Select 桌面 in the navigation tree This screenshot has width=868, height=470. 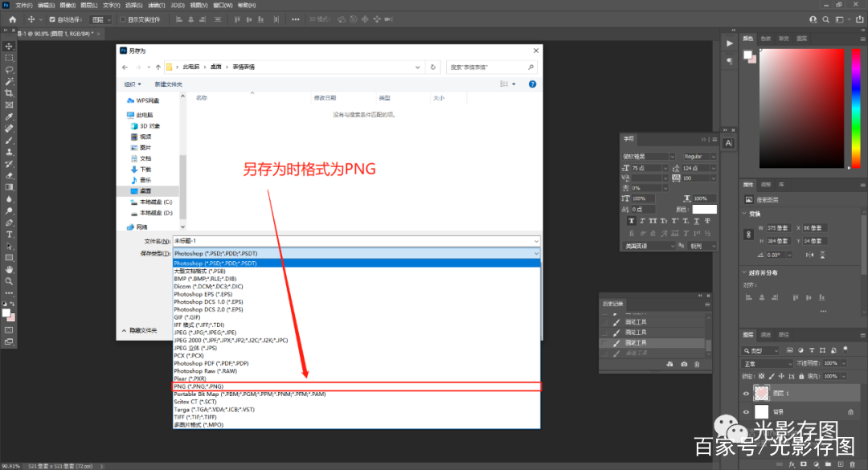145,190
